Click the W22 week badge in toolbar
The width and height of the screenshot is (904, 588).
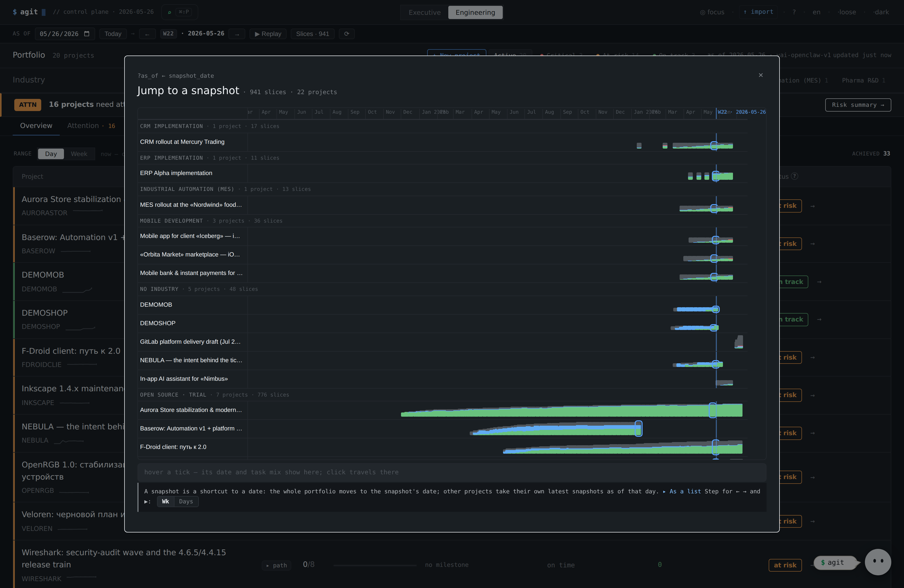168,34
